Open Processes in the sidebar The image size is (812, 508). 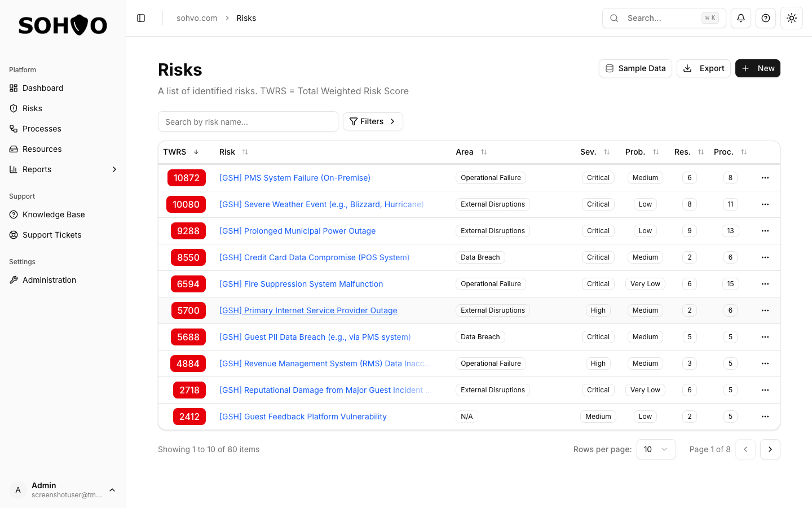pos(63,129)
